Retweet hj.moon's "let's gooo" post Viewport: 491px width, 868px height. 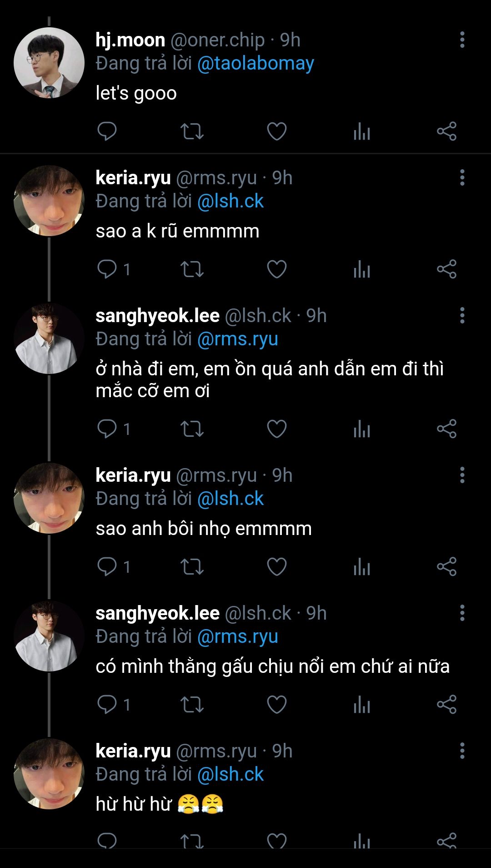(x=192, y=131)
